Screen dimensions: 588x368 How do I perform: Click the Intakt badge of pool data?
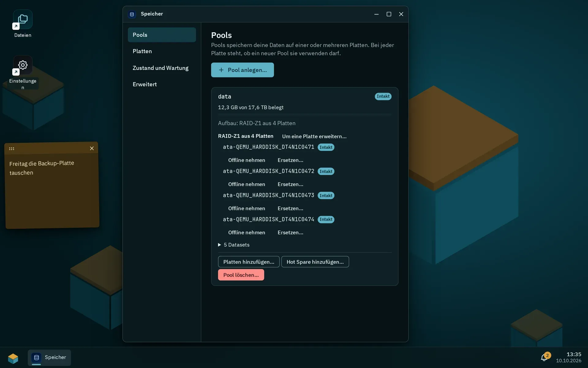(x=383, y=96)
